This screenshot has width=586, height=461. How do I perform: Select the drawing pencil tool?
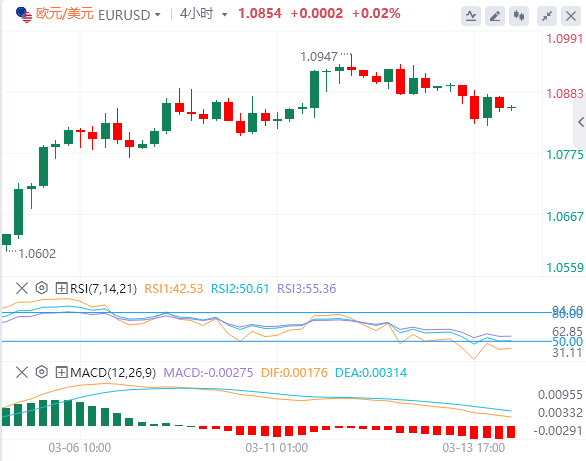495,16
